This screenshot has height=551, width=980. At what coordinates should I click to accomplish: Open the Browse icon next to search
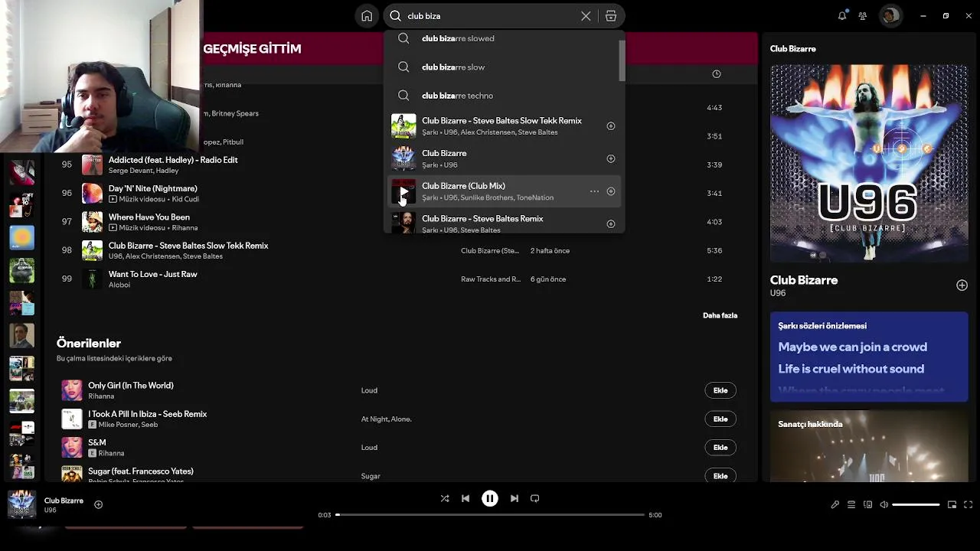[611, 16]
